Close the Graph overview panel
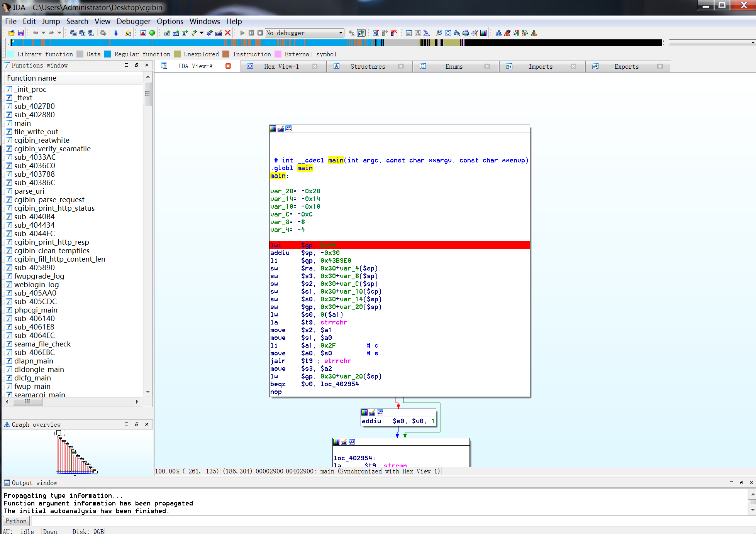 [x=147, y=424]
